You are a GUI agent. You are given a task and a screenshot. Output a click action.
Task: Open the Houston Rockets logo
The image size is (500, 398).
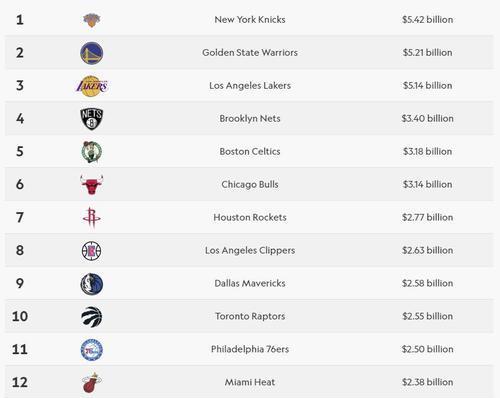coord(92,217)
